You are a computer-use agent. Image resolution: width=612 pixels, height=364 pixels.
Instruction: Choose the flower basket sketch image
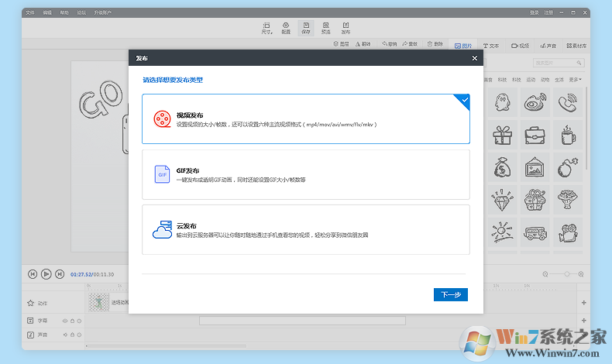[535, 200]
